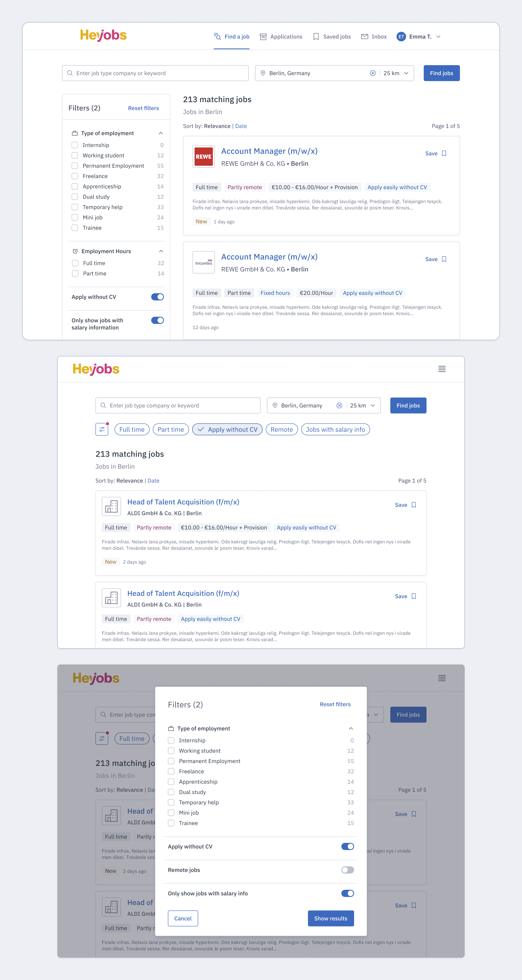Screen dimensions: 522x980
Task: Click the tricontes company logo
Action: pyautogui.click(x=204, y=262)
